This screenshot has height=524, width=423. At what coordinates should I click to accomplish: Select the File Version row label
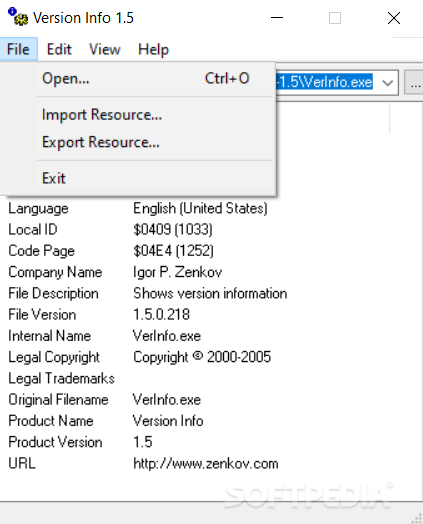pos(42,315)
